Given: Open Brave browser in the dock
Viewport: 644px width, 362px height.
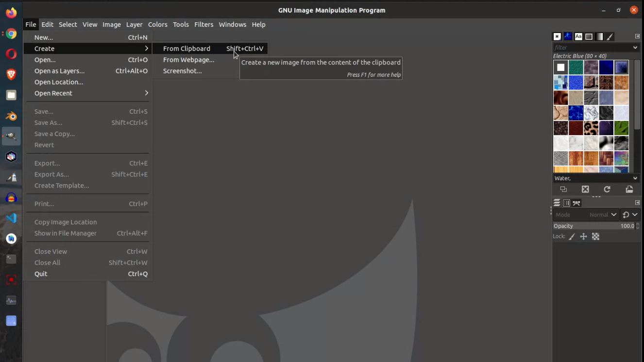Looking at the screenshot, I should pos(11,74).
